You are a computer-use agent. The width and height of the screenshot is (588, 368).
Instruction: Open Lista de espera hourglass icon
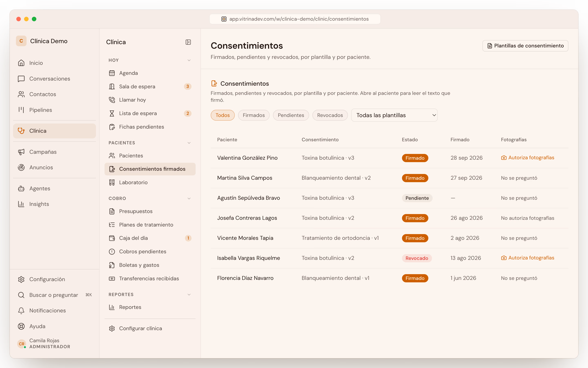[x=112, y=113]
